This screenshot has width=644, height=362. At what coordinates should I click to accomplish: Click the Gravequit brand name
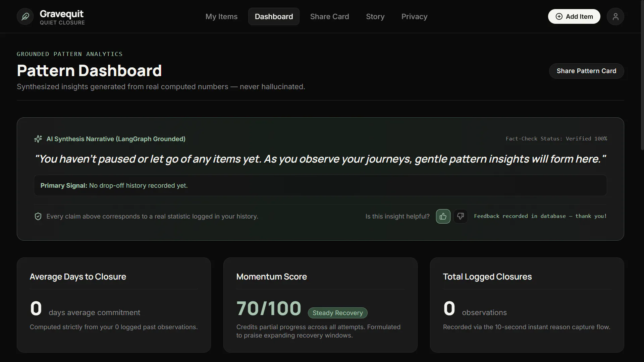pyautogui.click(x=62, y=14)
